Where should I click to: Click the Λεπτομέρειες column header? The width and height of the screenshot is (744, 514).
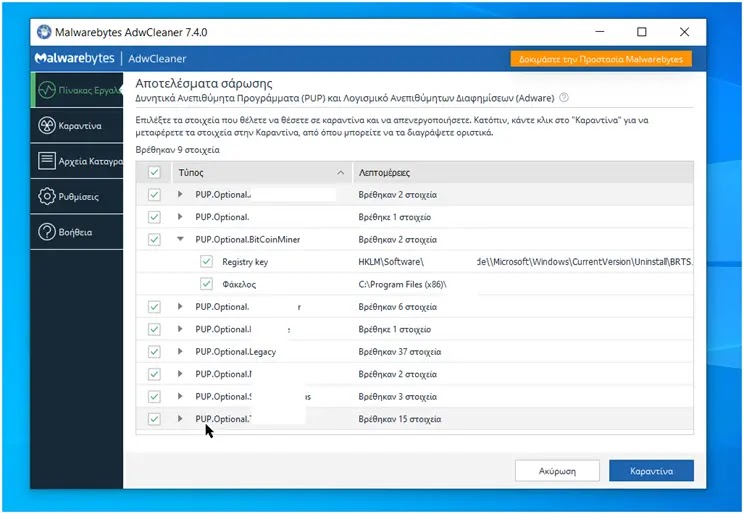click(523, 173)
